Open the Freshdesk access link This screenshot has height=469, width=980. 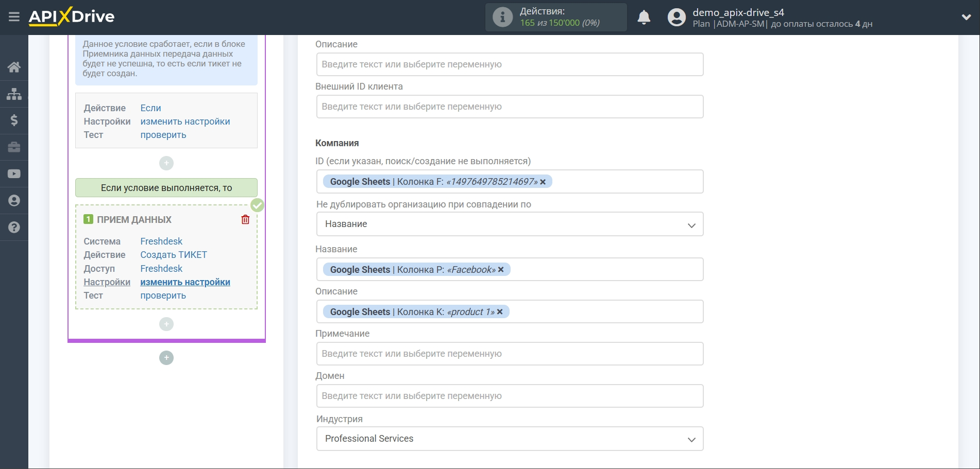coord(161,269)
